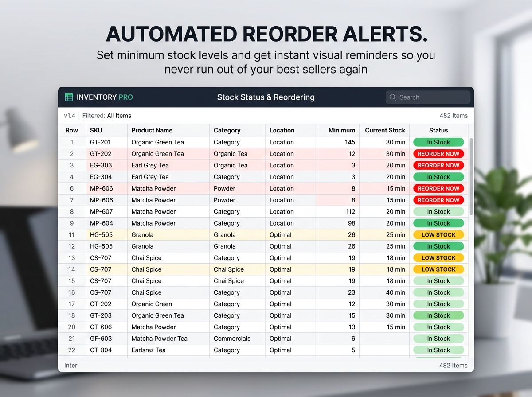Viewport: 532px width, 397px height.
Task: Click REORDER NOW badge for GT-202
Action: (438, 154)
